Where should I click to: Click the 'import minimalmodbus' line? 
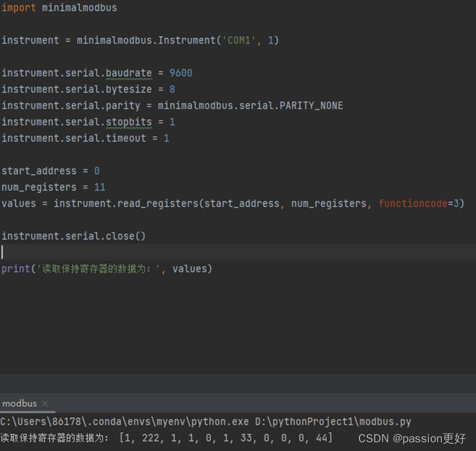tap(59, 7)
